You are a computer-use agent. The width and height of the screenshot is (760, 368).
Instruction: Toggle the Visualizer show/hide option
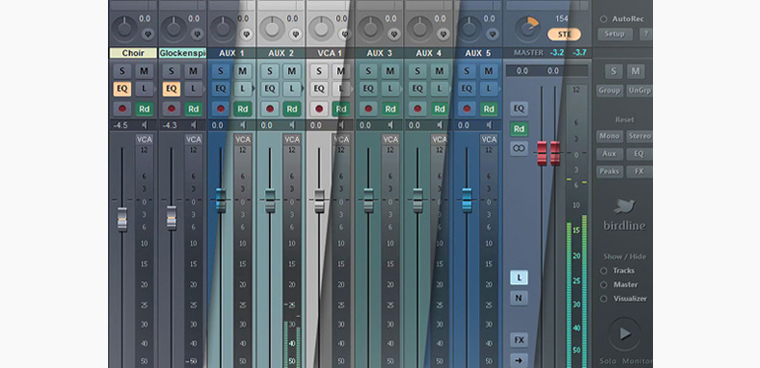pos(603,299)
